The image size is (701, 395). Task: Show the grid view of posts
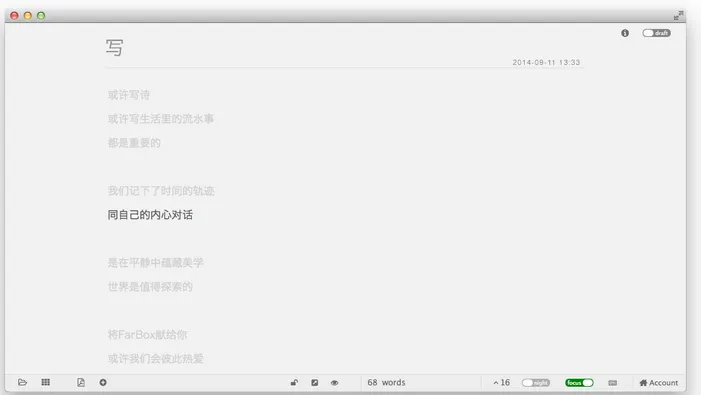tap(46, 382)
